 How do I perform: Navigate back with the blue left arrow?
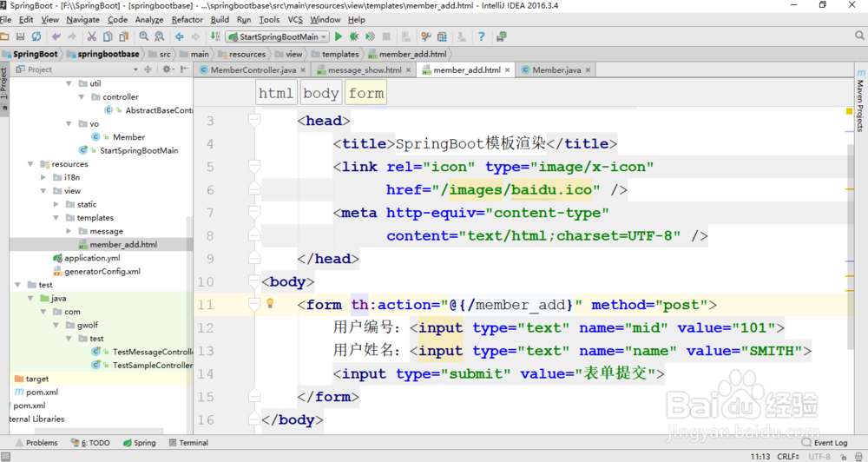180,36
